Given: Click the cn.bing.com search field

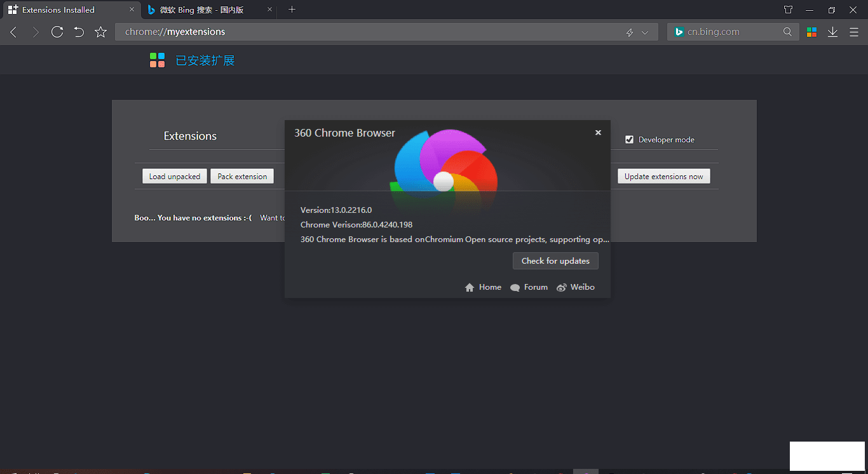Looking at the screenshot, I should [x=733, y=32].
